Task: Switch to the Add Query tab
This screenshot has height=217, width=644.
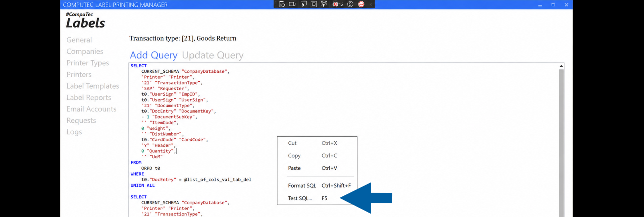Action: click(x=154, y=55)
